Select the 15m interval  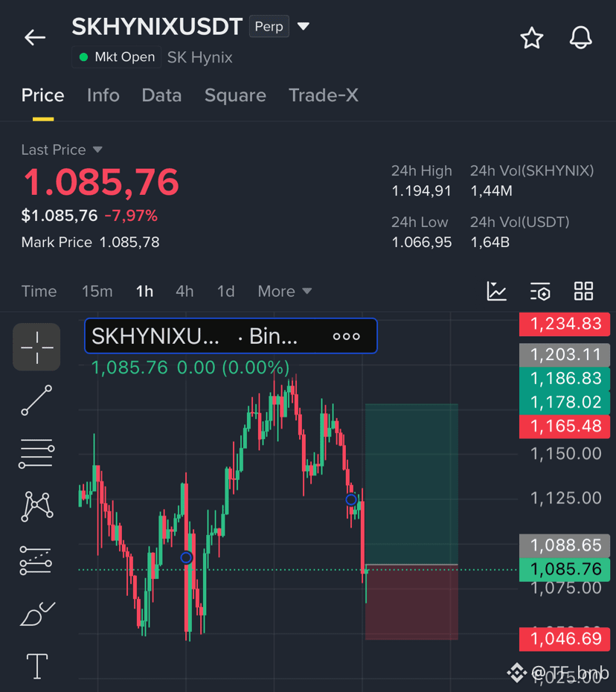(x=97, y=291)
